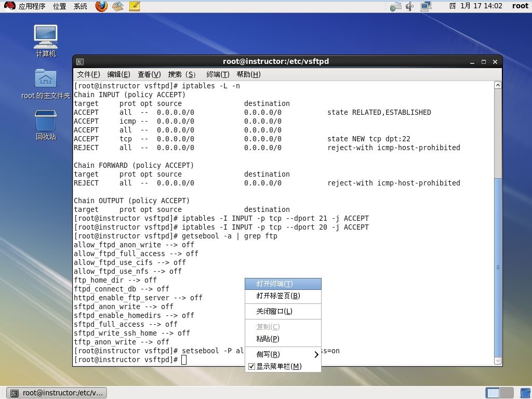Click the line 'ftp_home_dir --> off'
The image size is (532, 399).
tap(115, 280)
